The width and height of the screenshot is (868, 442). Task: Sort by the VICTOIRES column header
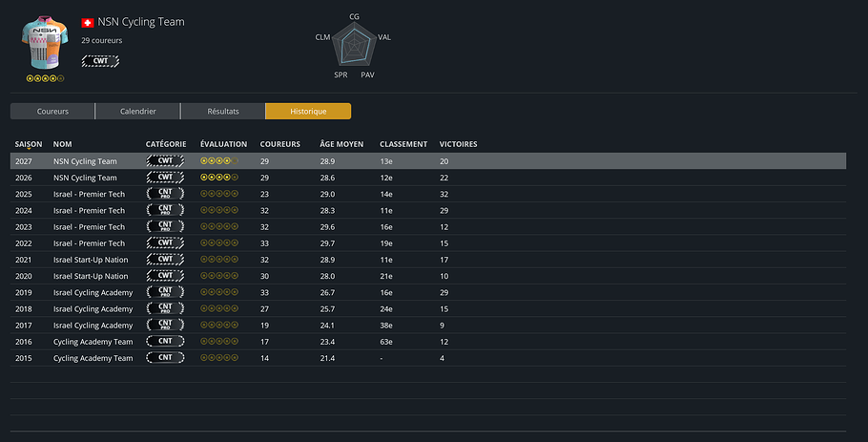tap(458, 144)
